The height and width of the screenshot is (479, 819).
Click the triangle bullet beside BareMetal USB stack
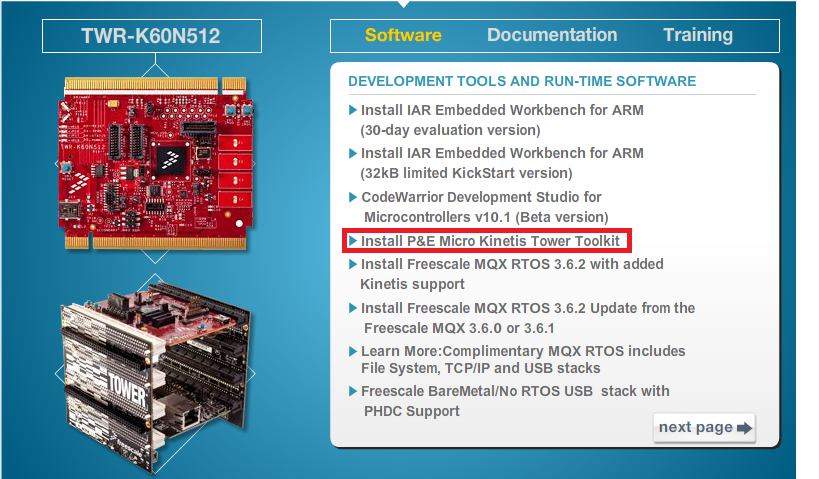[x=353, y=391]
